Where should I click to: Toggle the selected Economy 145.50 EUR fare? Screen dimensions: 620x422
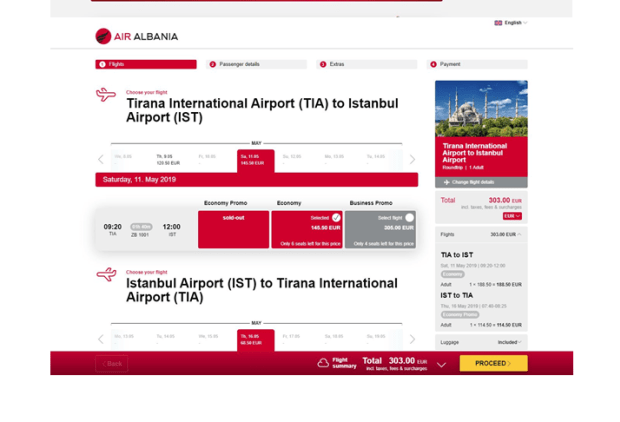[307, 229]
